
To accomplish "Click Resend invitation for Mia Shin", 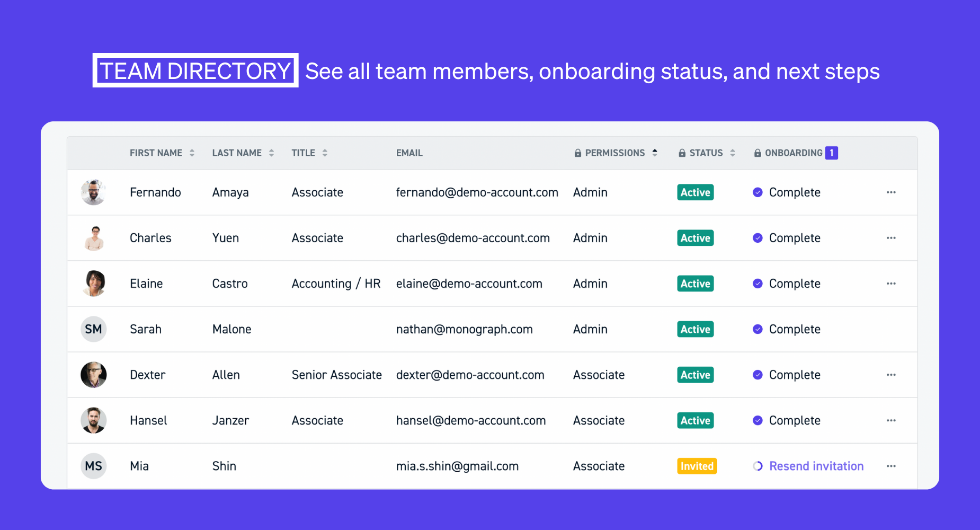I will (x=816, y=466).
